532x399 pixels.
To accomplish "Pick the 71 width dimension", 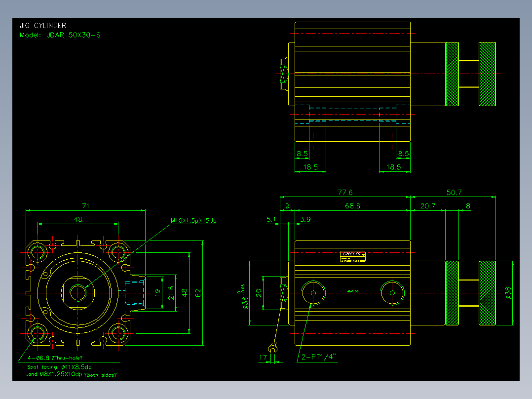I will (86, 206).
